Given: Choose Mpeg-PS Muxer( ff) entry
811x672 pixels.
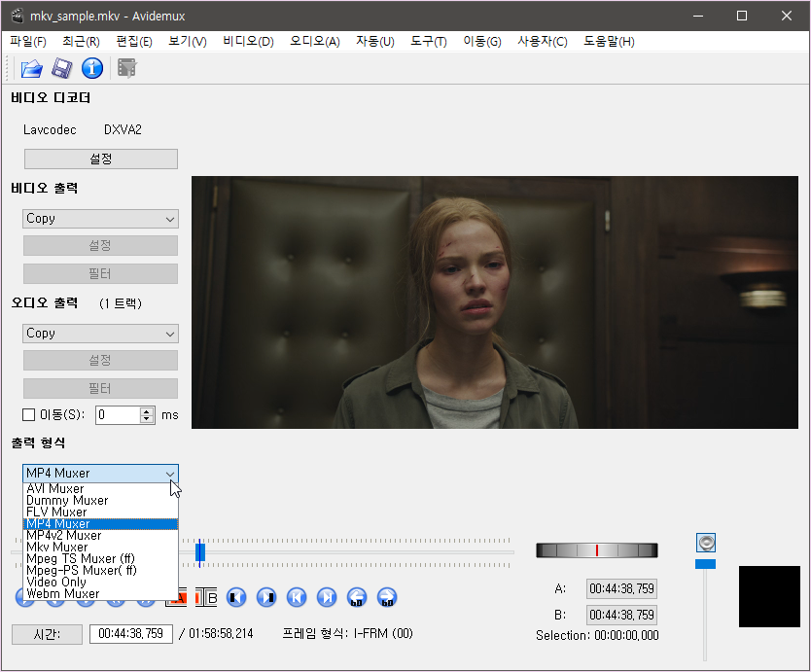Looking at the screenshot, I should pos(101,571).
